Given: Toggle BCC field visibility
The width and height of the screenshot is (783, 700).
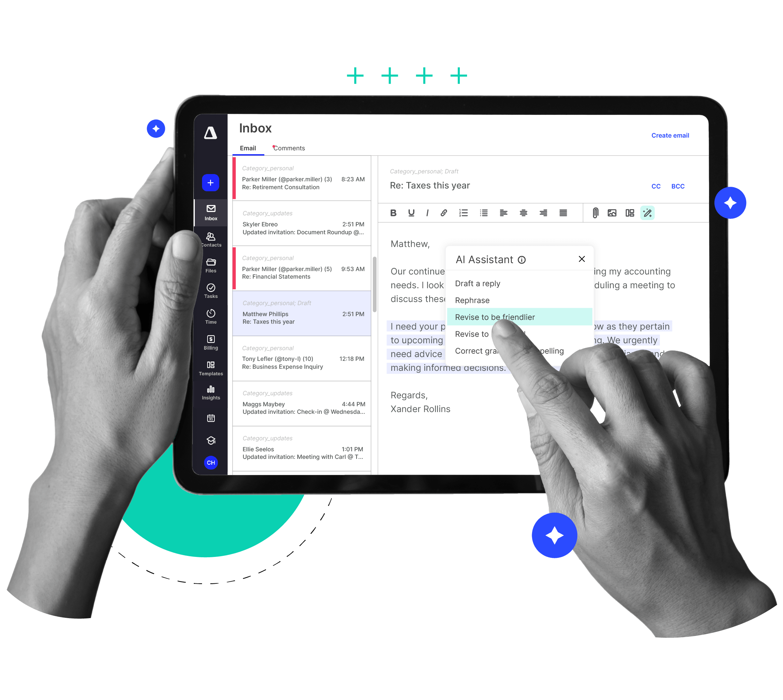Looking at the screenshot, I should coord(678,186).
